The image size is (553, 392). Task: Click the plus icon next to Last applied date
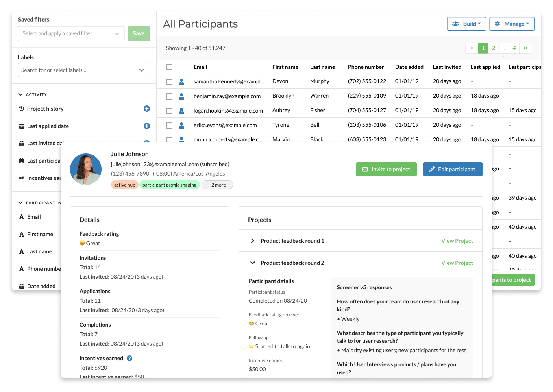pyautogui.click(x=147, y=126)
